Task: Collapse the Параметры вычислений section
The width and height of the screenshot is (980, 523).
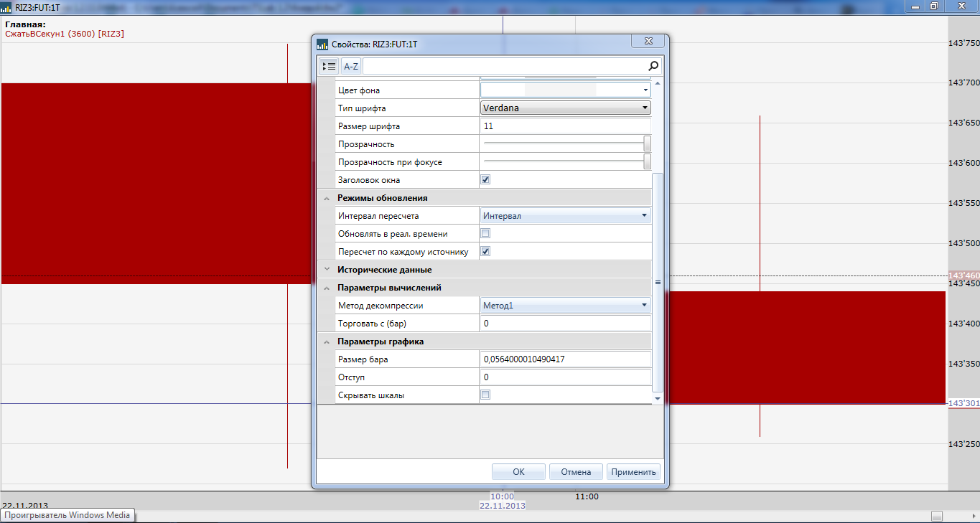Action: pos(327,288)
